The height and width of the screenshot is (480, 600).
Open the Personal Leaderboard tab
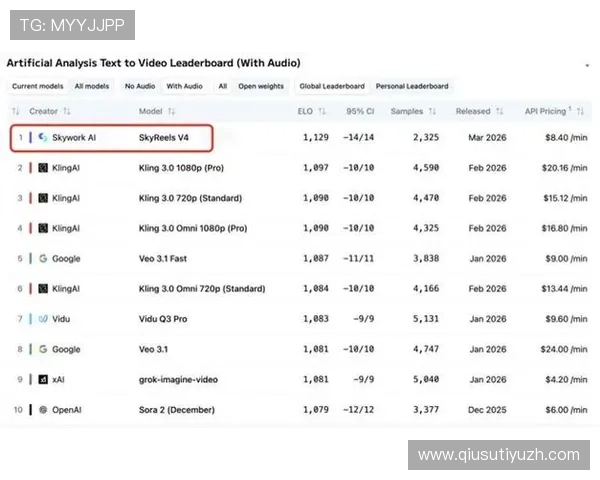coord(412,86)
